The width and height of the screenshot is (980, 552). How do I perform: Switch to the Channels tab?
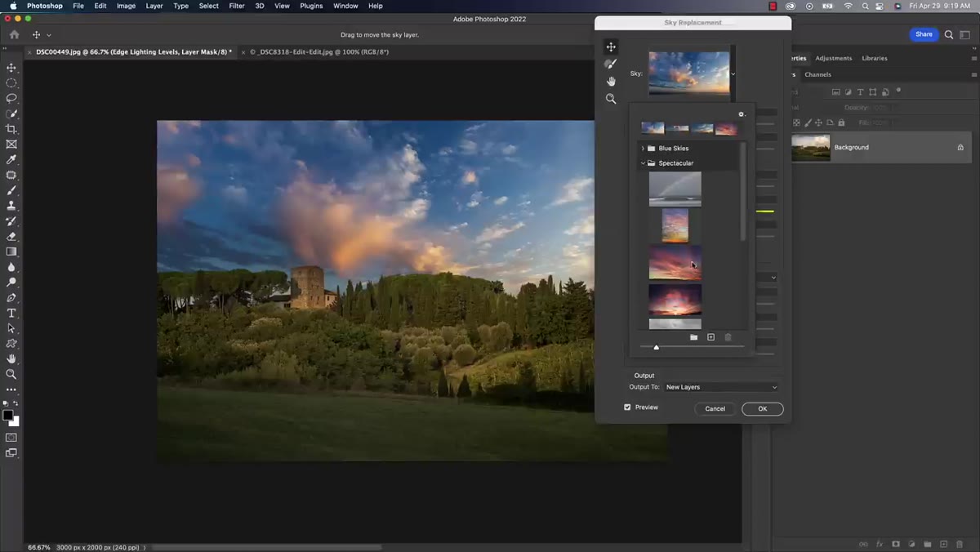[817, 74]
